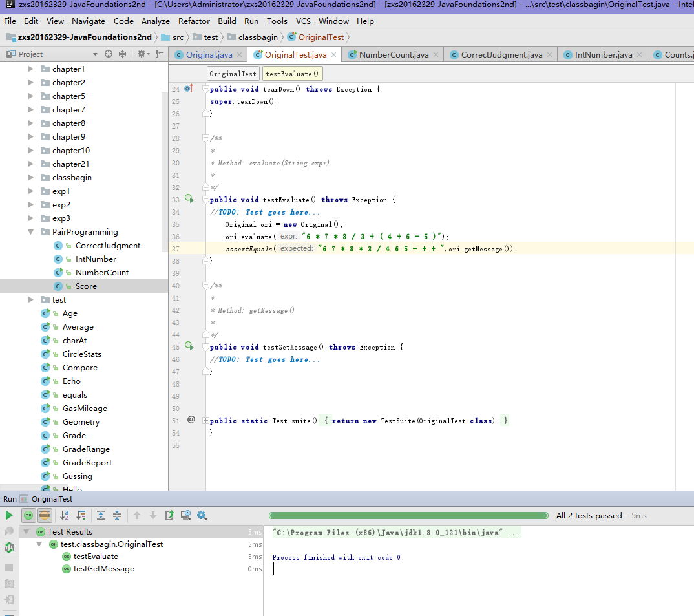The width and height of the screenshot is (694, 616).
Task: Click the green test progress bar
Action: pos(408,515)
